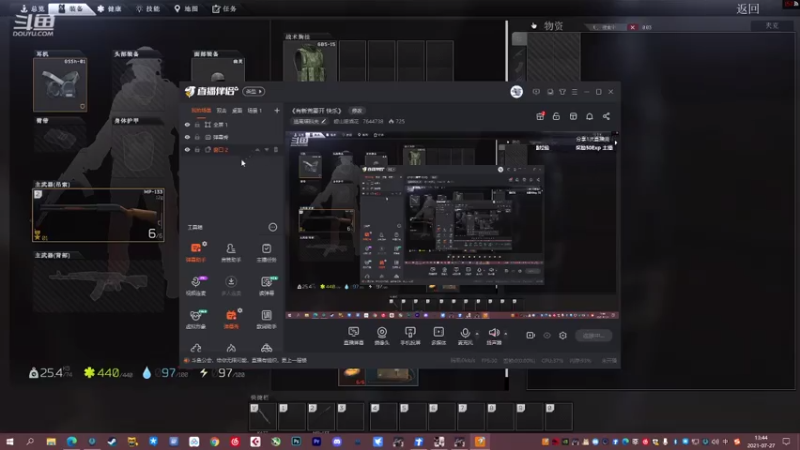Open the danmaku reader tool with NEW badge

(266, 286)
